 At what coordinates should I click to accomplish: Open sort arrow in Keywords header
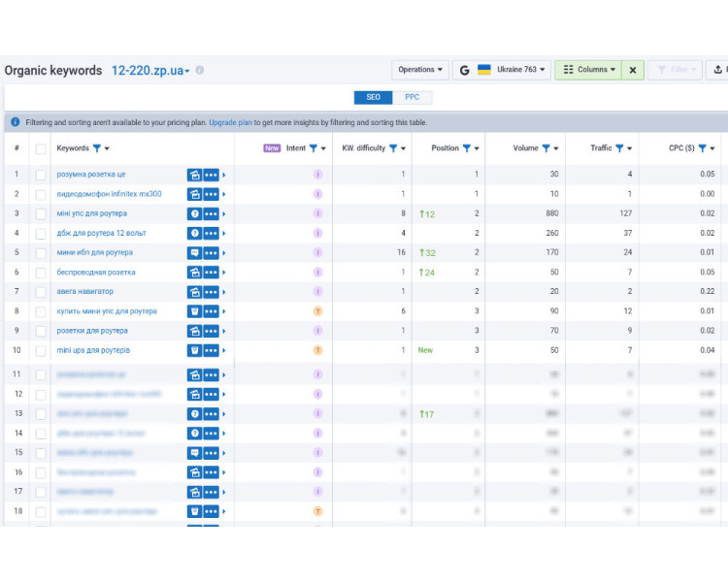click(x=107, y=148)
